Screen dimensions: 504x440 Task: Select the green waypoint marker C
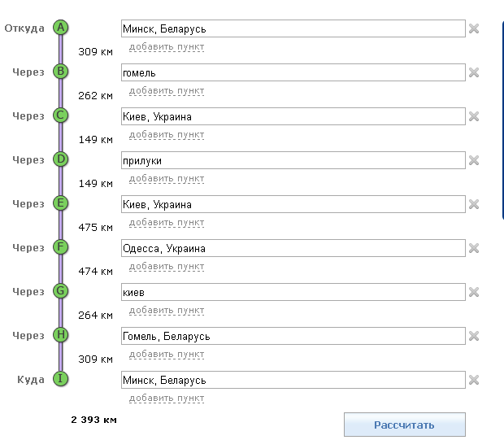pyautogui.click(x=60, y=115)
